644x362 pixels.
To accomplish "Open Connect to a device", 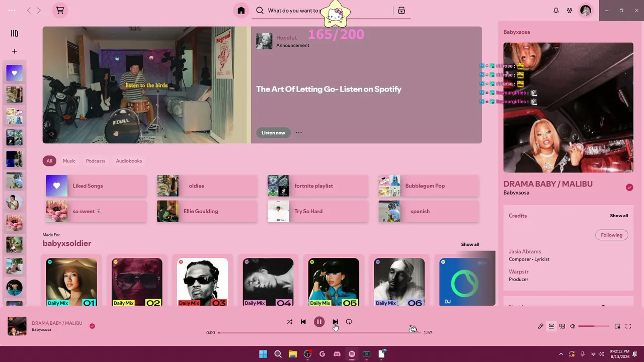I will click(x=562, y=326).
